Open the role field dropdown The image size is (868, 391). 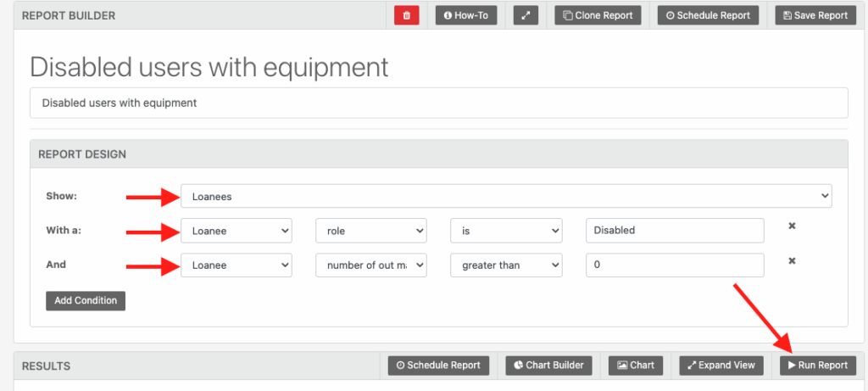click(x=371, y=231)
